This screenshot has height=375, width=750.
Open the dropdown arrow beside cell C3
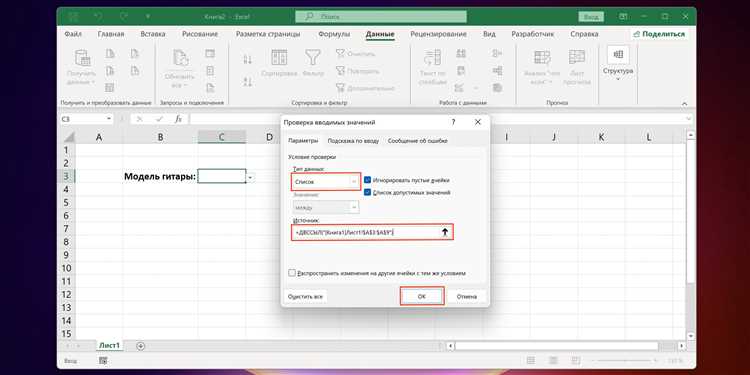click(251, 177)
